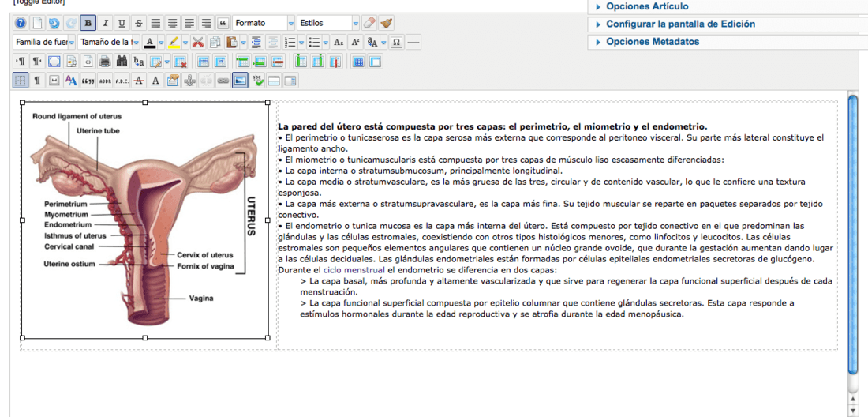Viewport: 868px width, 417px height.
Task: Open the Estilos dropdown
Action: [x=328, y=23]
